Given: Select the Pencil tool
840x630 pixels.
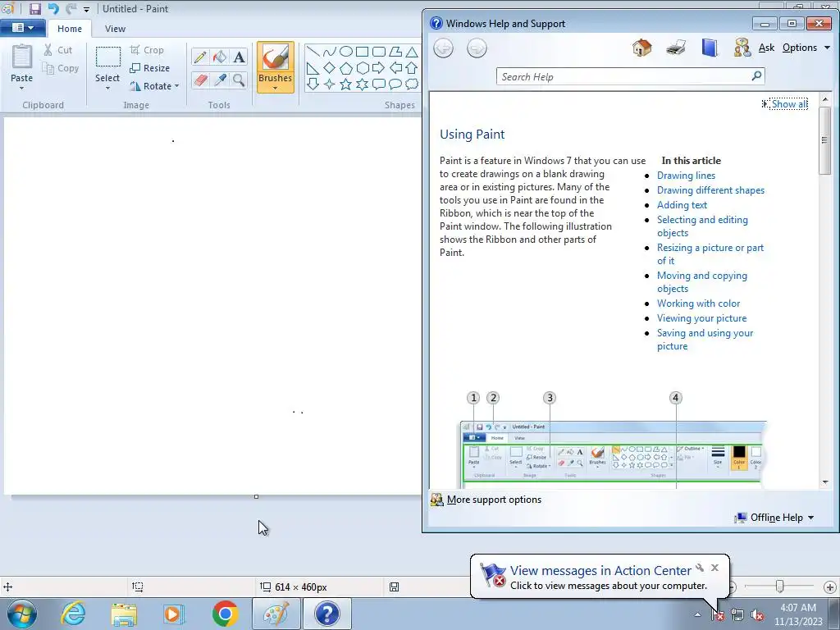Looking at the screenshot, I should (x=200, y=57).
